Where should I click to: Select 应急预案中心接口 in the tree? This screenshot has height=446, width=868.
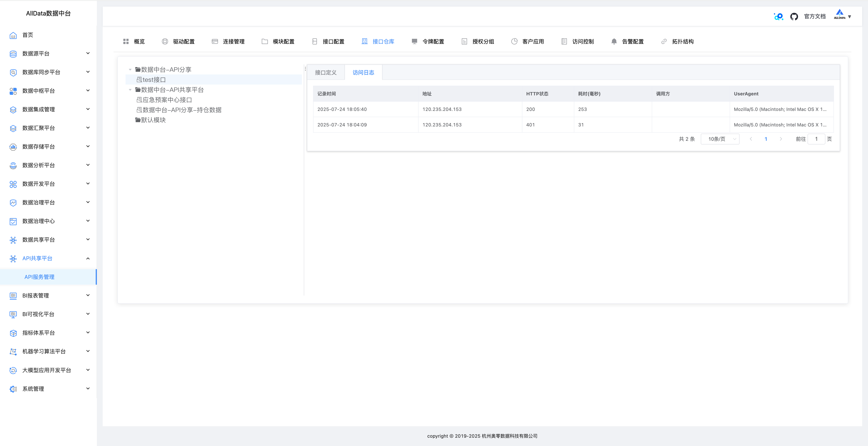point(164,100)
